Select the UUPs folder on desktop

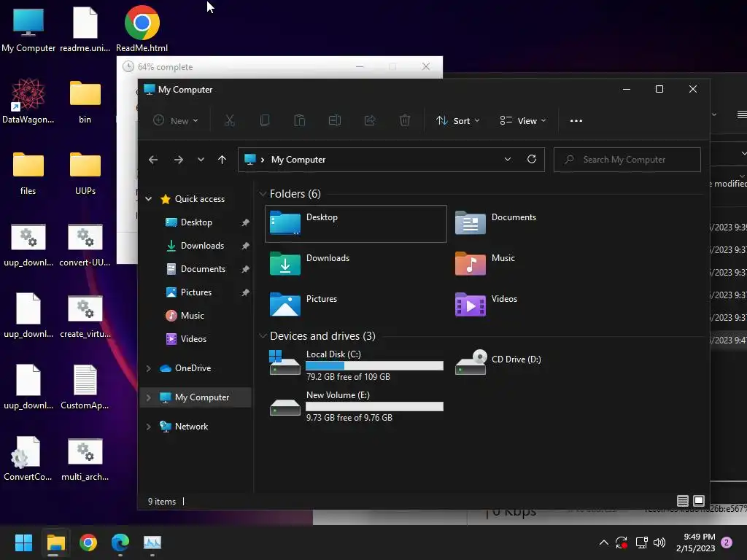85,174
